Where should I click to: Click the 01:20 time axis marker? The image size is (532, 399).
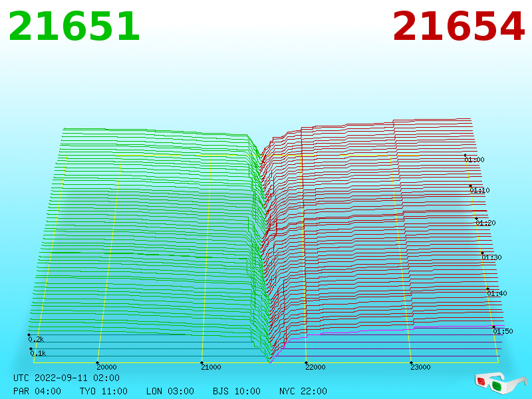pos(486,223)
